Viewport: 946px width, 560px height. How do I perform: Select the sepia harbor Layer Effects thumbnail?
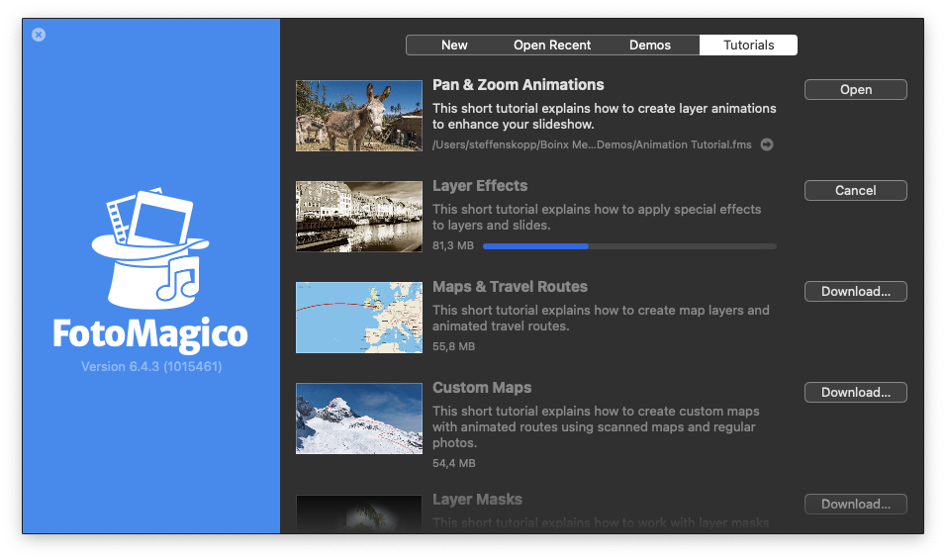click(359, 217)
